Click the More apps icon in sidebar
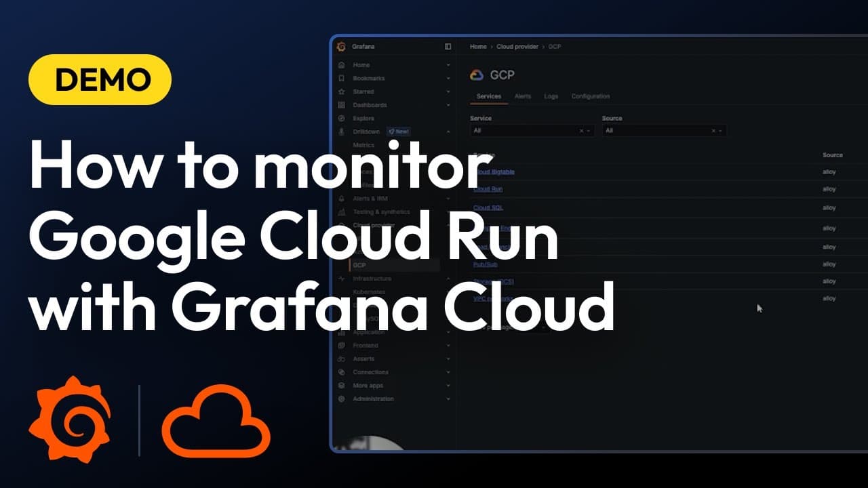868x488 pixels. pyautogui.click(x=341, y=386)
